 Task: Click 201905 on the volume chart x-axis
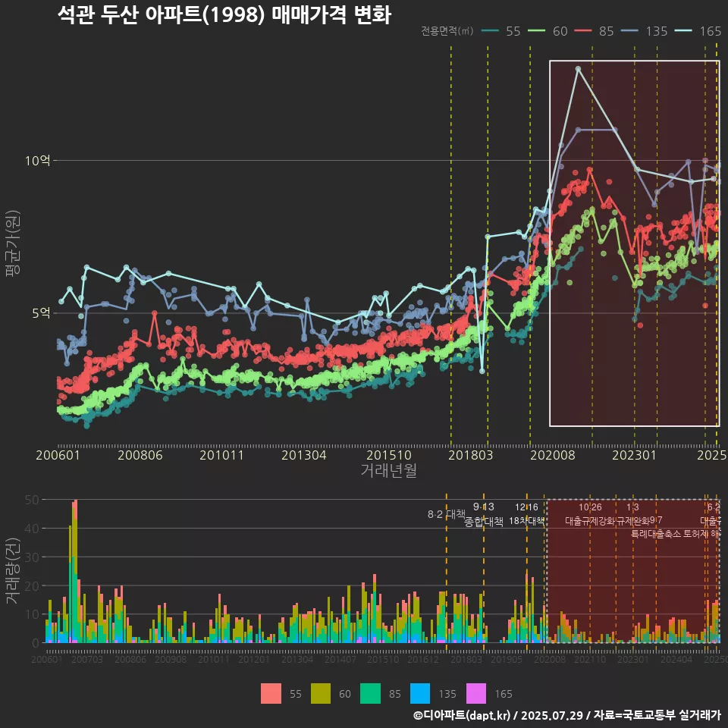(507, 659)
